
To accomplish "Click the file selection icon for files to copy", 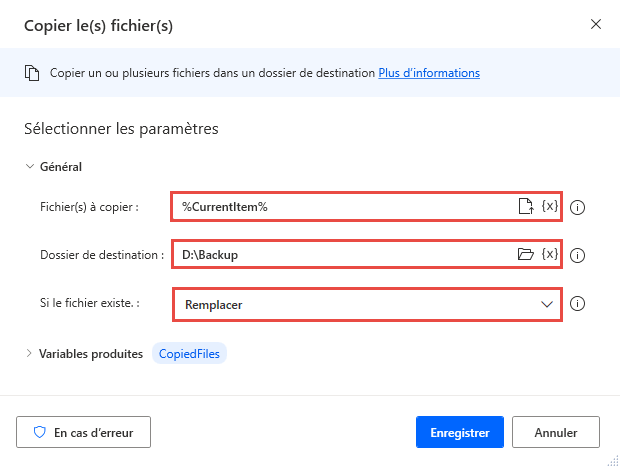I will (x=525, y=207).
